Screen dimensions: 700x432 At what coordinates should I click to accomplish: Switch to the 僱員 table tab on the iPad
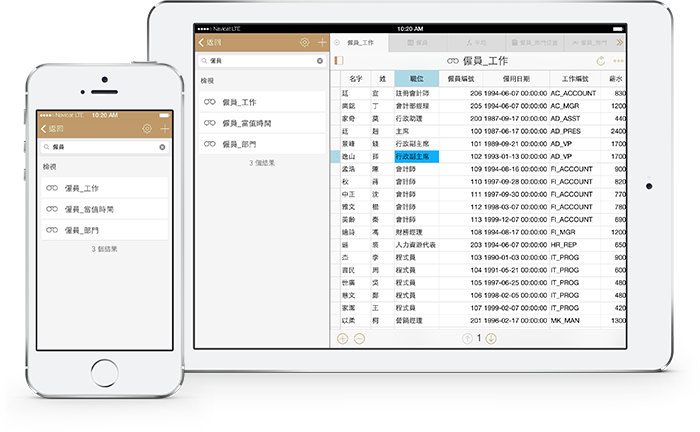417,42
